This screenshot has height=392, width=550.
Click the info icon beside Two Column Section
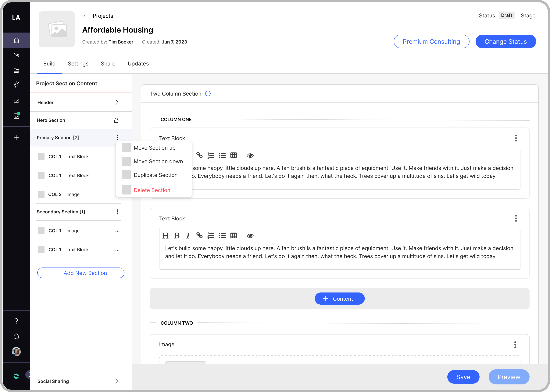coord(208,94)
